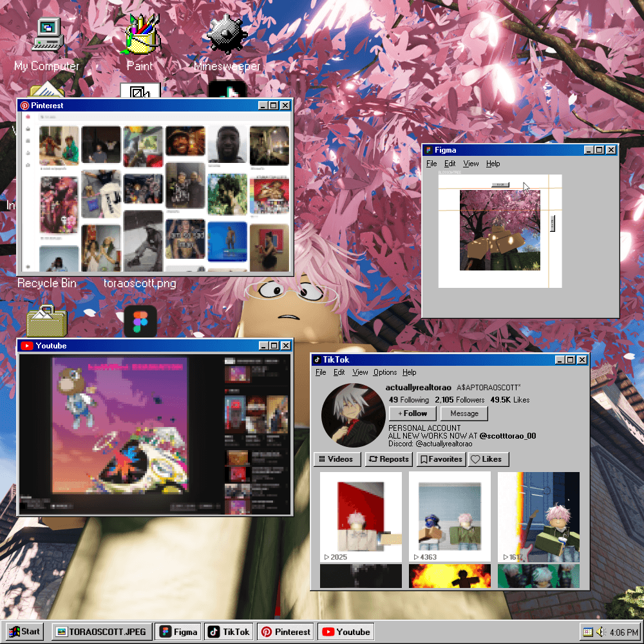The height and width of the screenshot is (644, 644).
Task: Open TikTok video with guitar character
Action: tap(538, 516)
